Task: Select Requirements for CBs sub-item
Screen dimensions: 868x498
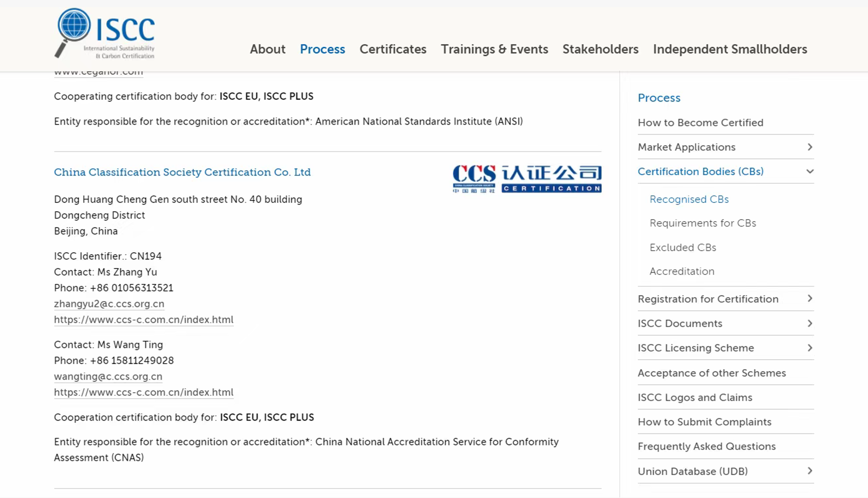Action: [x=703, y=223]
